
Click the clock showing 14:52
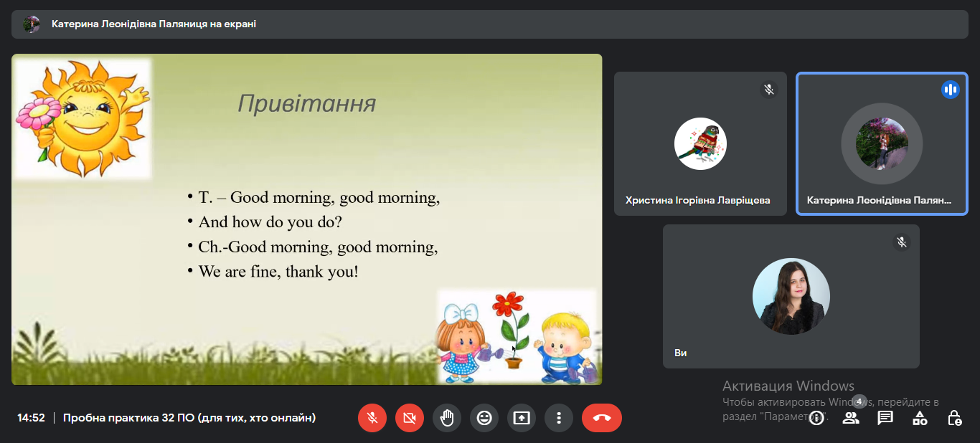[x=32, y=418]
